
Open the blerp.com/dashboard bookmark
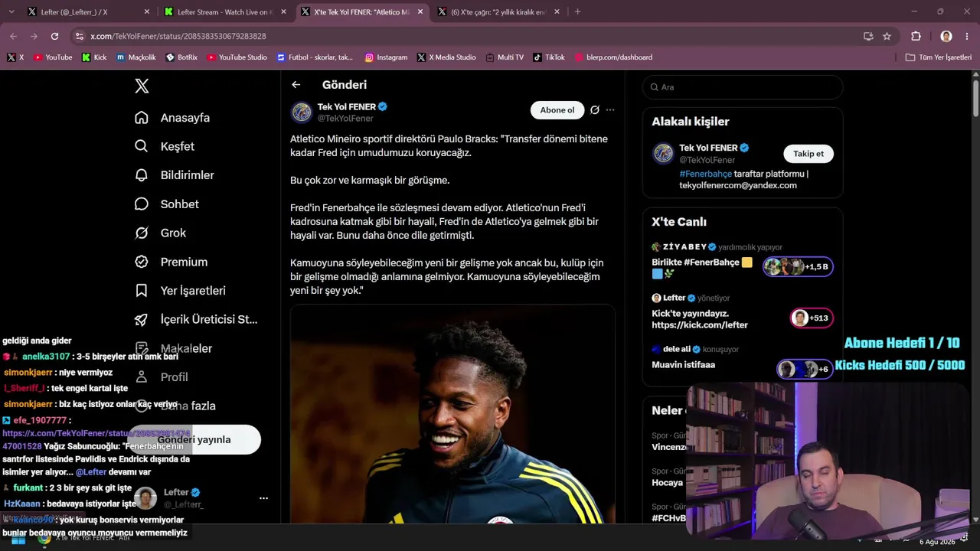click(x=613, y=57)
